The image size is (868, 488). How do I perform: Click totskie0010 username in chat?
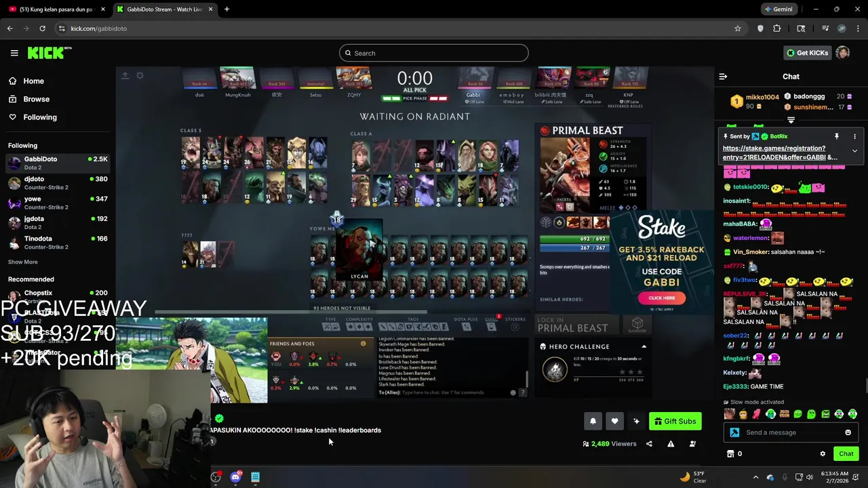(x=750, y=187)
